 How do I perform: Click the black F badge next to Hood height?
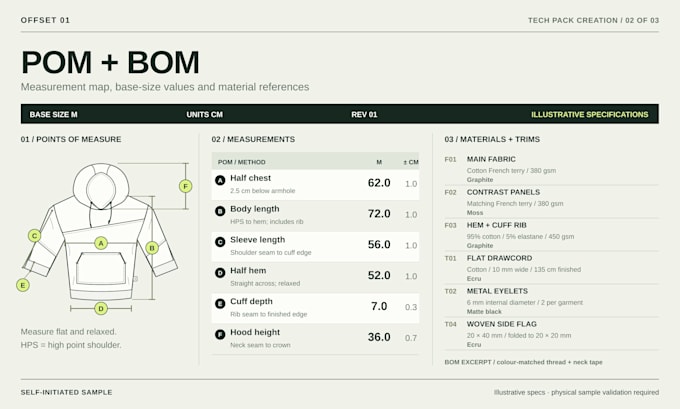coord(220,334)
